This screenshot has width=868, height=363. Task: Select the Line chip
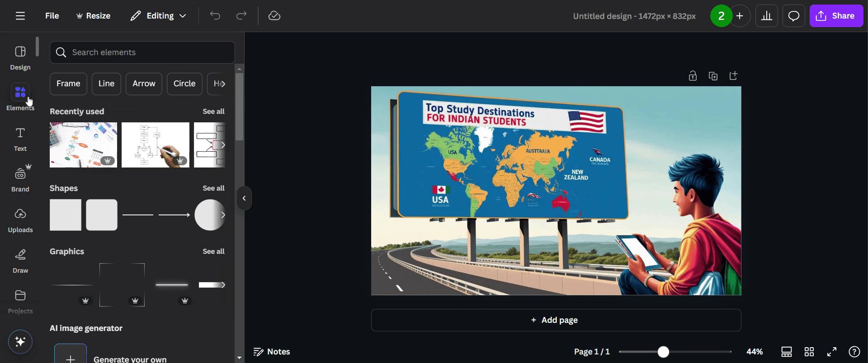click(106, 84)
